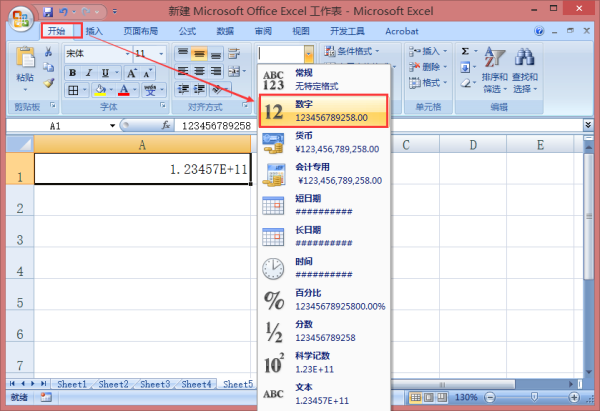
Task: Choose 百分比 percentage format
Action: [x=324, y=300]
